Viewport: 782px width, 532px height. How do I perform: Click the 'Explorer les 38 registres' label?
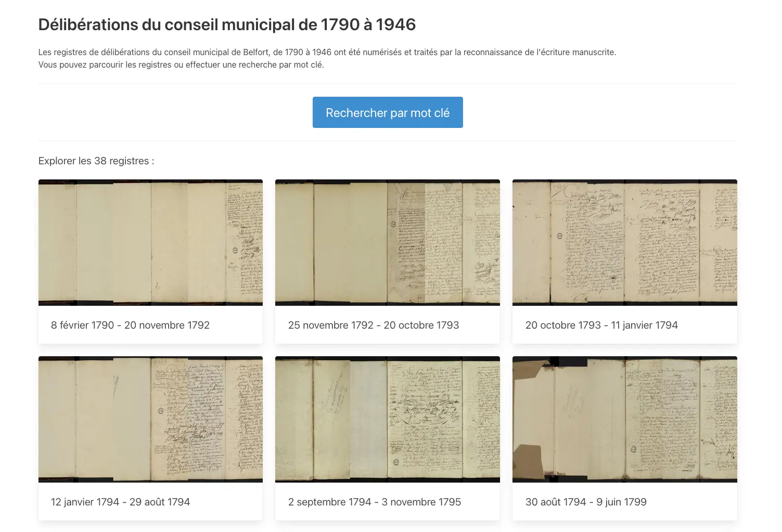pyautogui.click(x=96, y=161)
